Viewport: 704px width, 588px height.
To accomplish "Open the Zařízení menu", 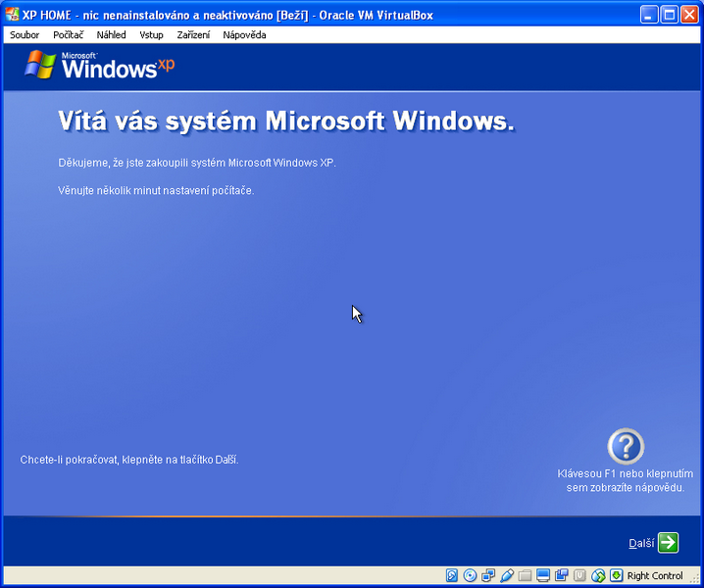I will point(193,35).
